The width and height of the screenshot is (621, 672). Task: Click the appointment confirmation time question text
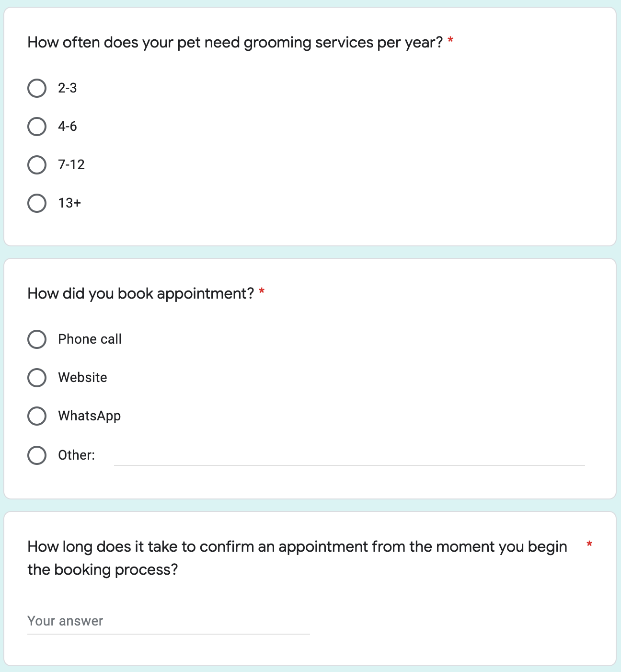coord(297,558)
